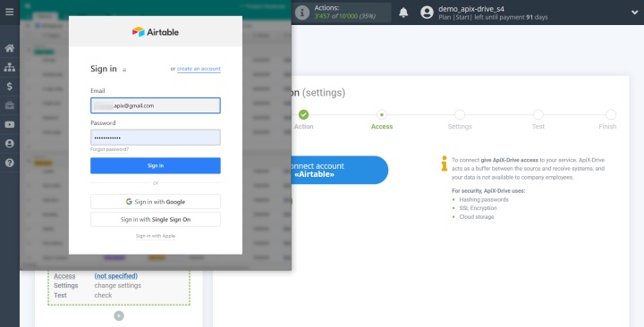Click the (not specified) access link
Image resolution: width=644 pixels, height=327 pixels.
(x=115, y=276)
